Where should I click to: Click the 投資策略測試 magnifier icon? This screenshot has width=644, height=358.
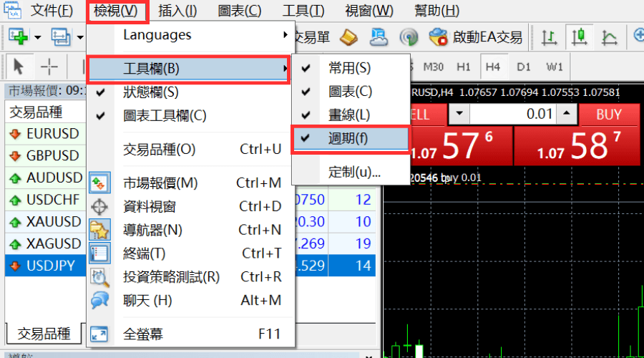(x=99, y=277)
